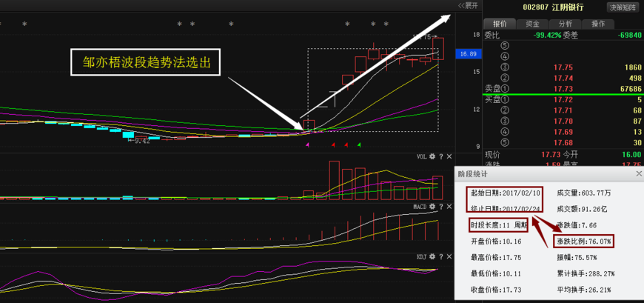
Task: Switch to the 报价 tab
Action: point(500,24)
